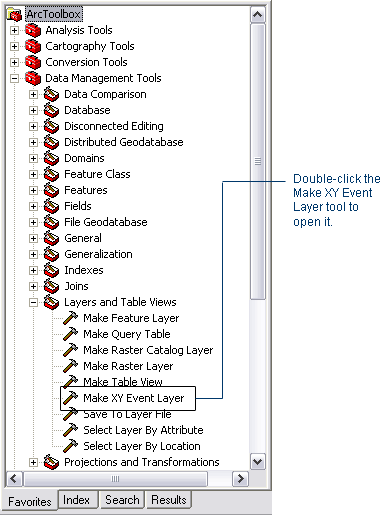385x516 pixels.
Task: Switch to the Search tab
Action: pos(122,500)
